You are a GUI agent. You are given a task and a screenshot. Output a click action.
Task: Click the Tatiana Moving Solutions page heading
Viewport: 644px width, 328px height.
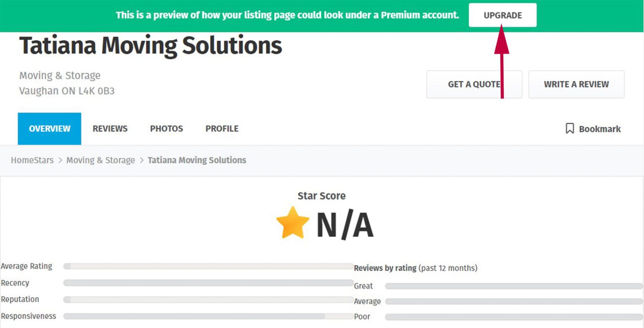click(151, 45)
